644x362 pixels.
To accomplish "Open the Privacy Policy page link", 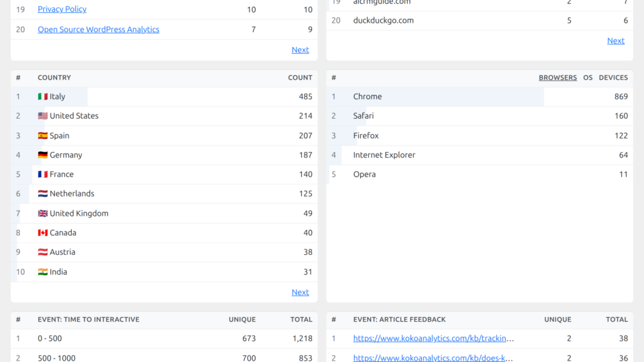I will point(62,9).
